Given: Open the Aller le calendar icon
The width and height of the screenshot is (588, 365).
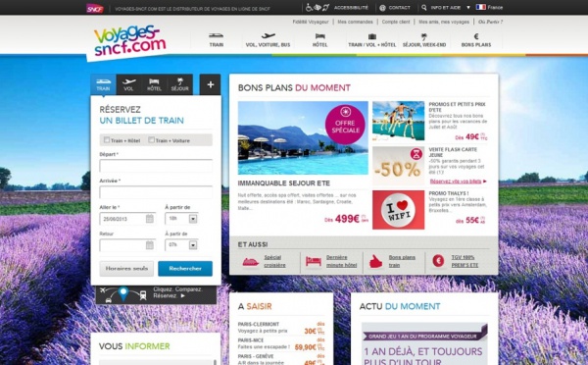Looking at the screenshot, I should [x=150, y=219].
